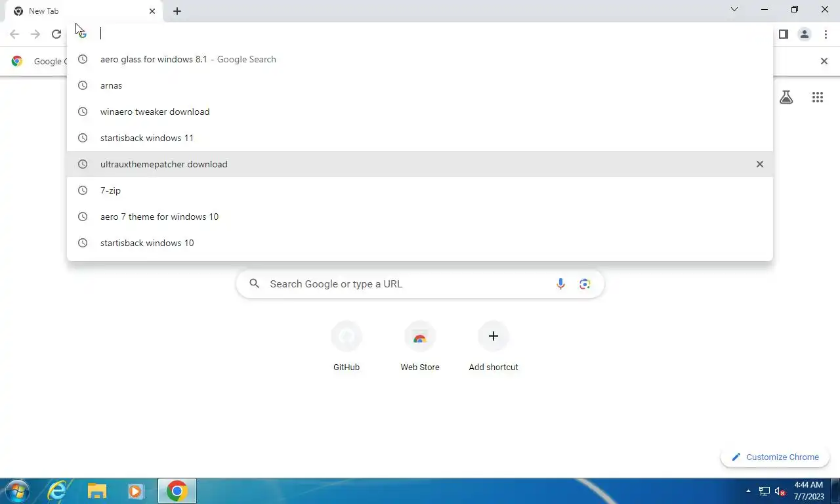Open the Google apps grid

pos(818,97)
